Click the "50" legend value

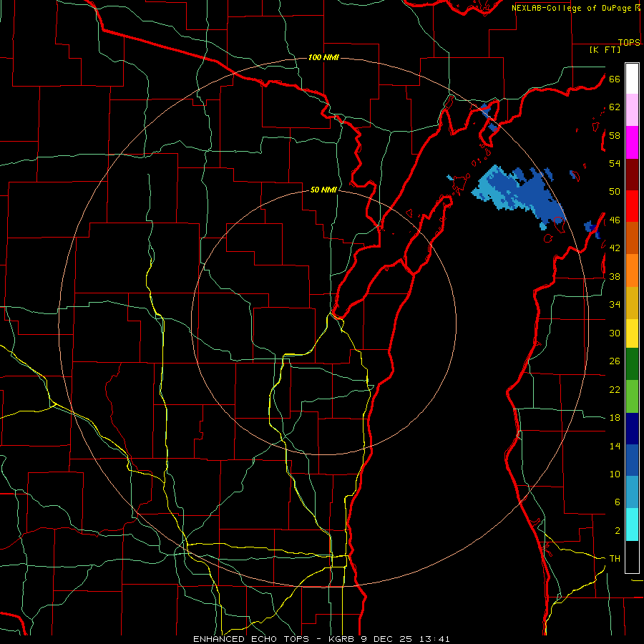[x=615, y=192]
